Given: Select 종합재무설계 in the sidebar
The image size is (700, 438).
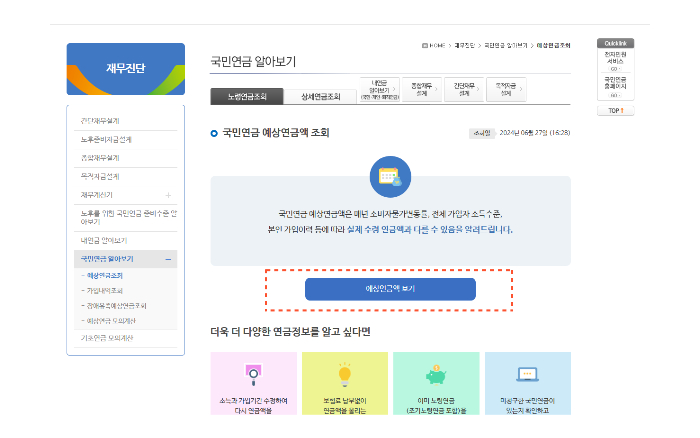Looking at the screenshot, I should [x=100, y=158].
